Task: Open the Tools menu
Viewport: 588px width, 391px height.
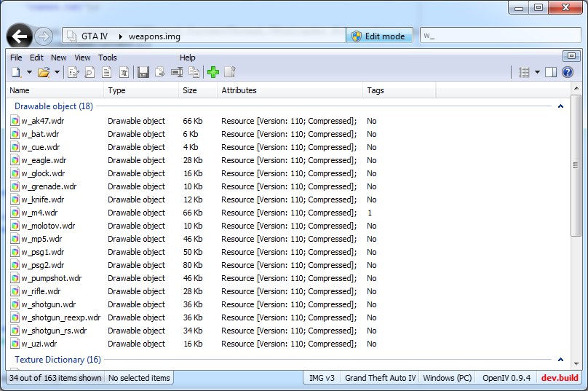Action: point(108,58)
